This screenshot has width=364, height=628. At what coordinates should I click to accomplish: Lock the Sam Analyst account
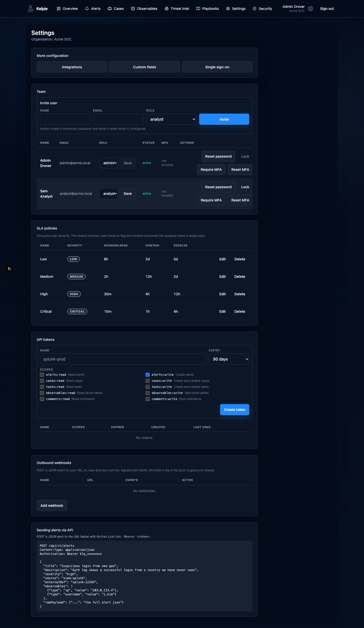click(245, 187)
